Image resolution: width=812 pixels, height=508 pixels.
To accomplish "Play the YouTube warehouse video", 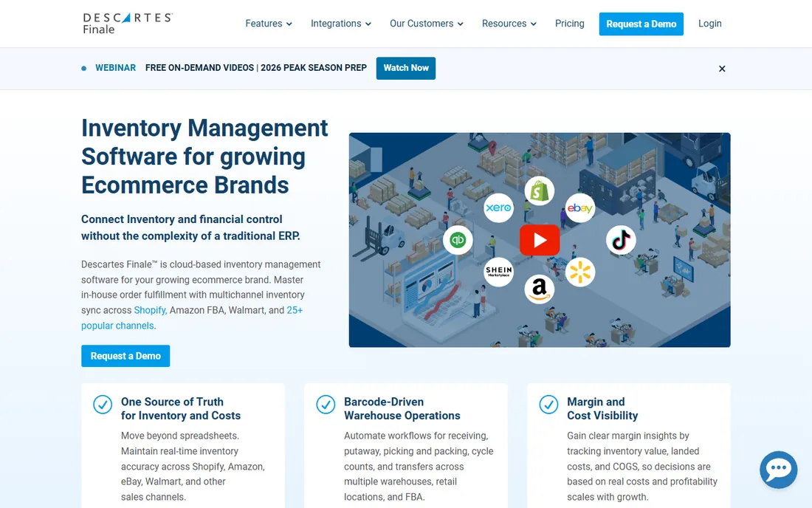I will click(540, 240).
